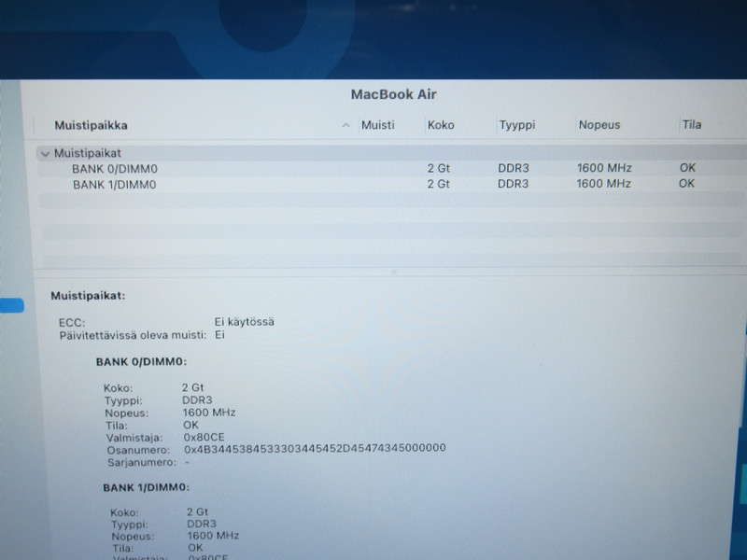Viewport: 747px width, 560px height.
Task: Click the 'ECC:' label in details
Action: coord(72,322)
